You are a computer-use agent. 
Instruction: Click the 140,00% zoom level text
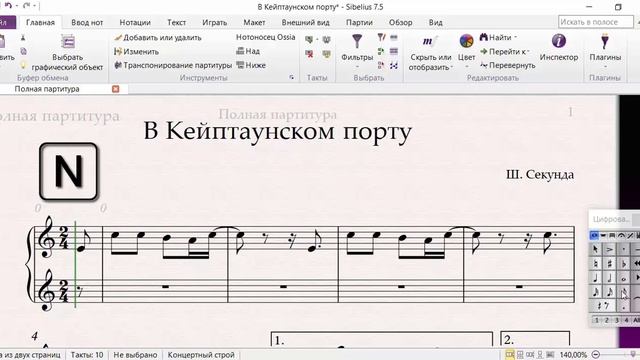573,355
